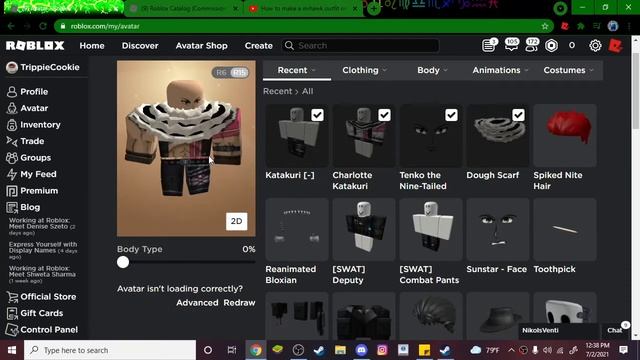This screenshot has height=360, width=640.
Task: Open Gift Cards in the sidebar
Action: click(35, 313)
